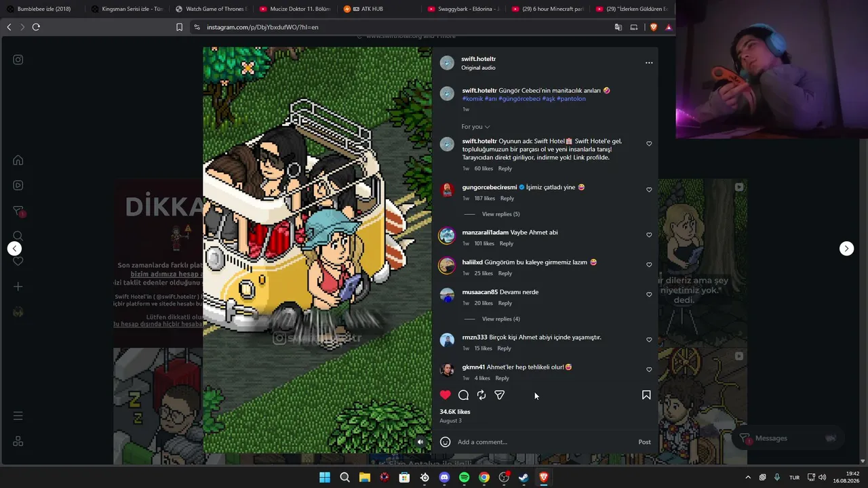Image resolution: width=868 pixels, height=488 pixels.
Task: Click the instagram.com address bar
Action: click(x=400, y=27)
